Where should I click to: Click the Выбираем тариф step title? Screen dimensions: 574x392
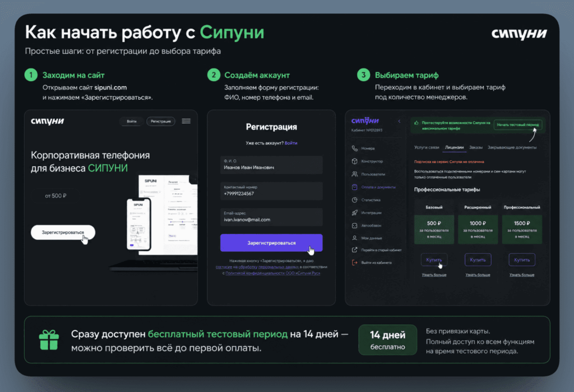pos(407,75)
